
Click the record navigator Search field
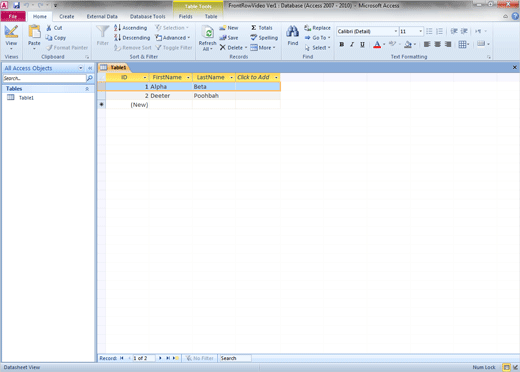point(235,358)
